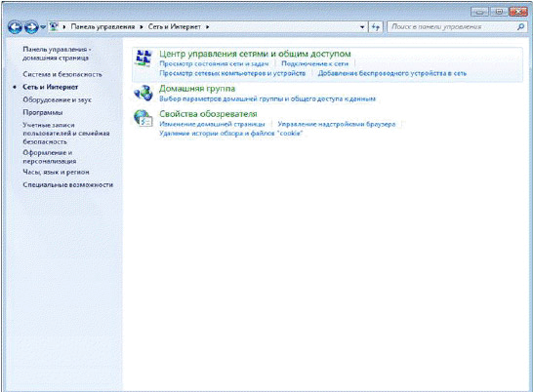The width and height of the screenshot is (533, 392).
Task: Open Центр управления сетями и общим доступом
Action: [255, 54]
